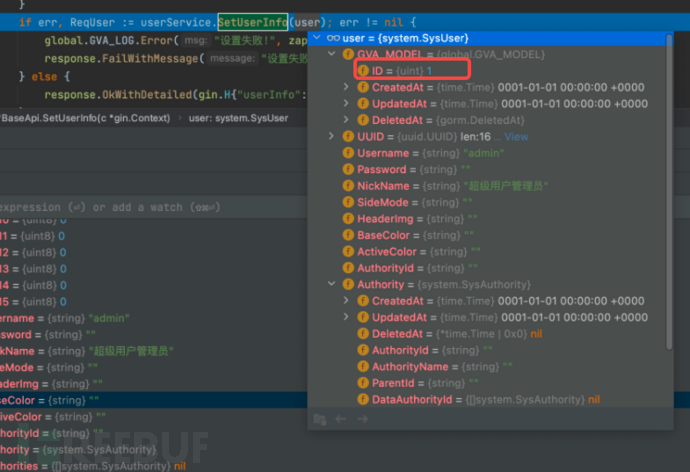The width and height of the screenshot is (690, 472).
Task: Click the glasses watch icon beside user
Action: (x=333, y=38)
